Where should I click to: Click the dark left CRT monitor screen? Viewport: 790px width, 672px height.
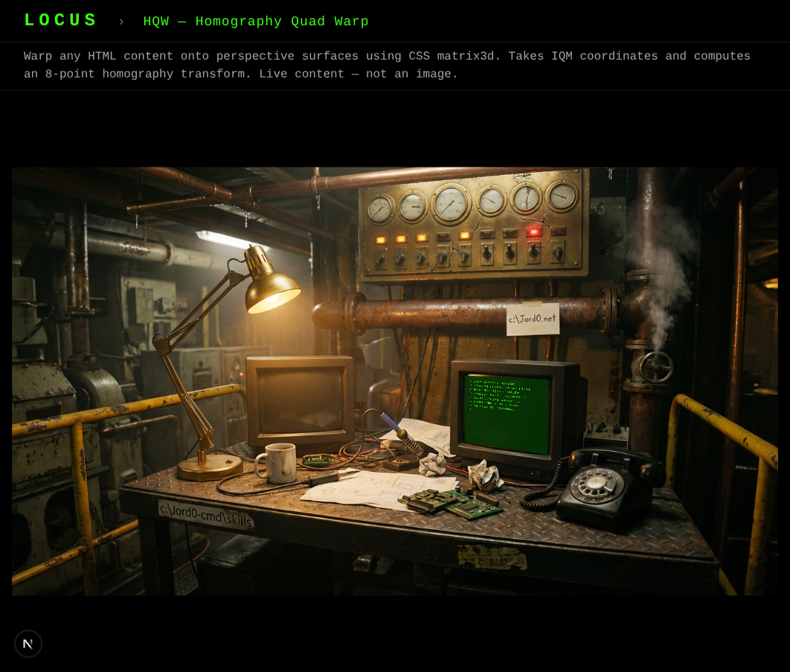click(301, 400)
